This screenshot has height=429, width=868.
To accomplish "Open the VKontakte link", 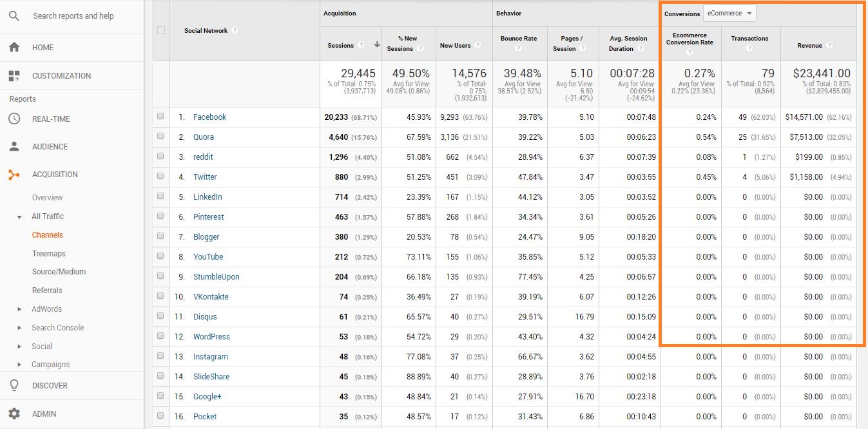I will (211, 297).
